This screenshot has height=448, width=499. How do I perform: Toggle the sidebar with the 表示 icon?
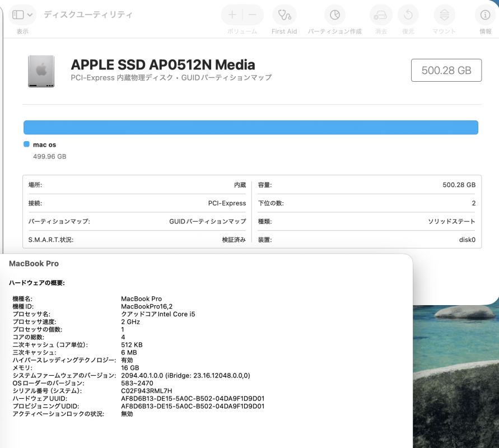18,15
